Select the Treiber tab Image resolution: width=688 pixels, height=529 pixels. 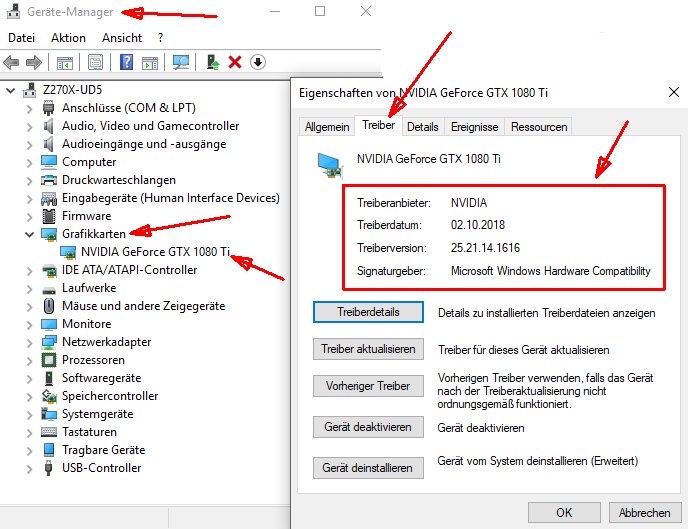click(378, 125)
